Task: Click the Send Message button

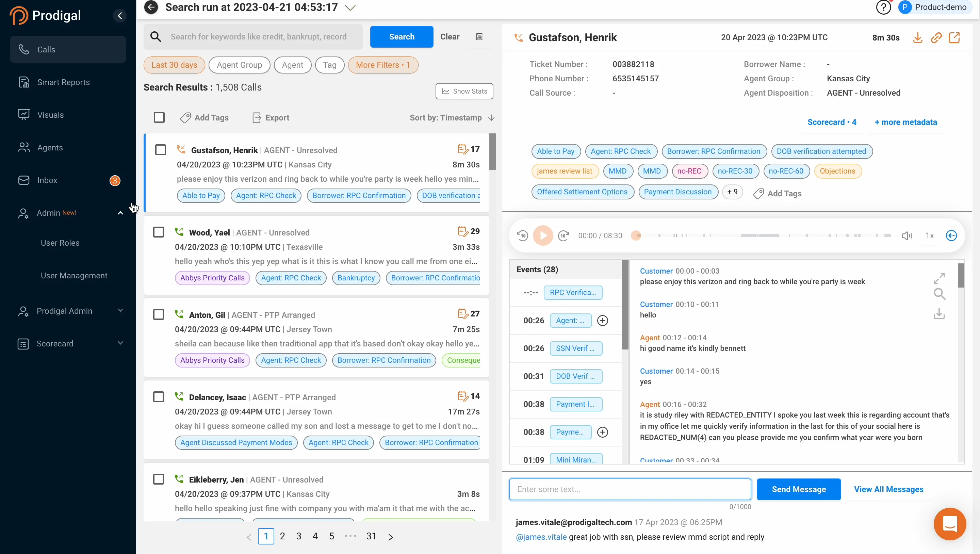Action: (x=799, y=489)
